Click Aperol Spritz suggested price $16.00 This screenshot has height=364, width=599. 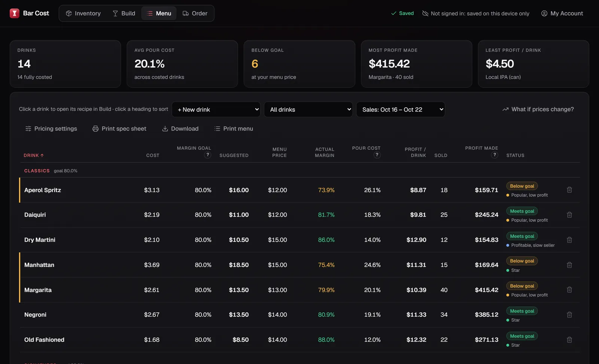click(239, 190)
